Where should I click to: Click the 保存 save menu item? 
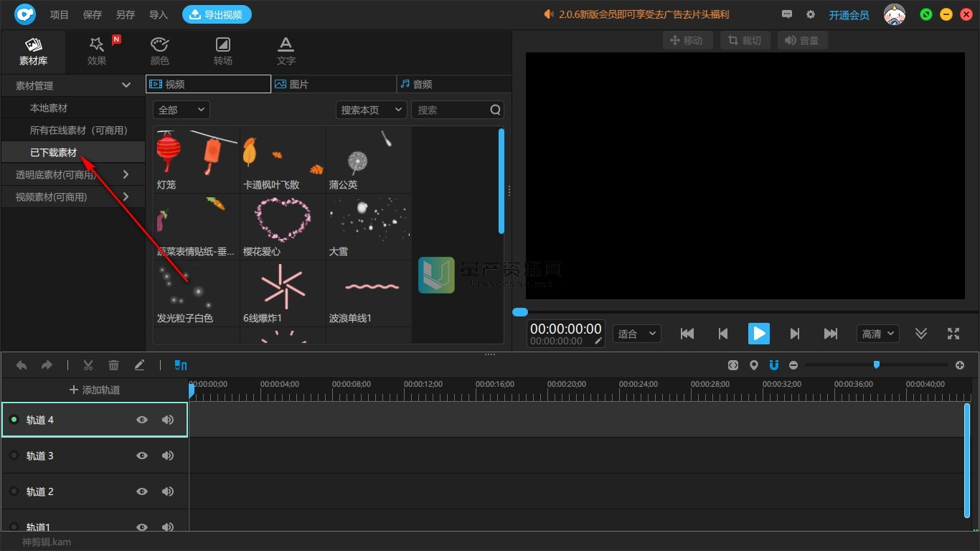pos(93,14)
